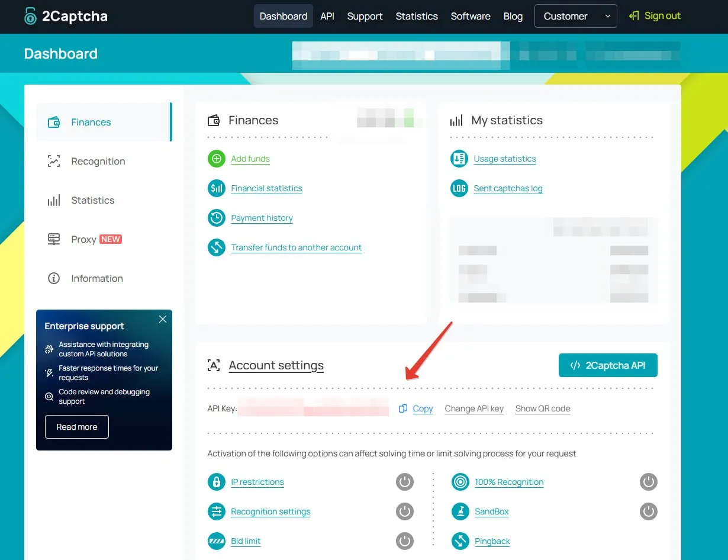Open the Sent captchas log link

[508, 188]
